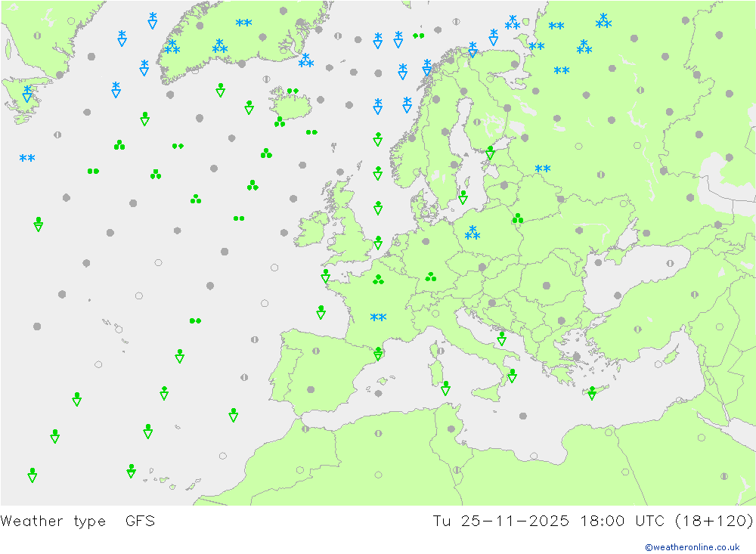Click the rain symbol on the Poland–Belarus border

(x=518, y=218)
